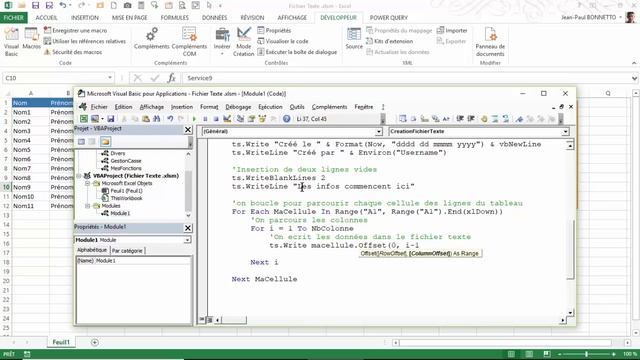Click the Save icon in VBA toolbar

[x=111, y=119]
